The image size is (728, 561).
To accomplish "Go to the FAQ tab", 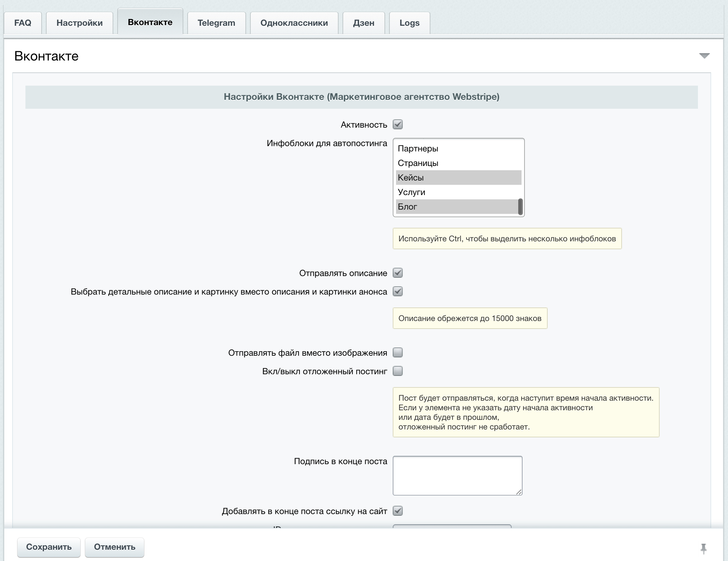I will (x=22, y=23).
